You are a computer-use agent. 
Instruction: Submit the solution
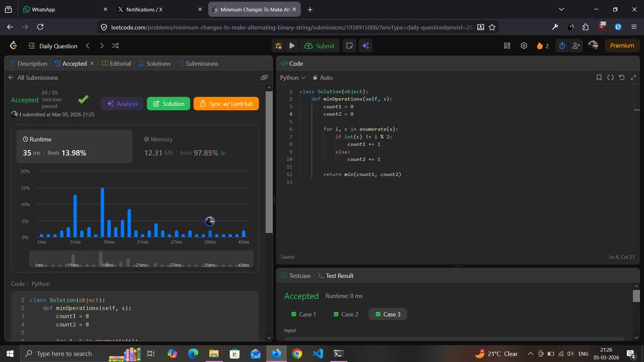pos(319,46)
